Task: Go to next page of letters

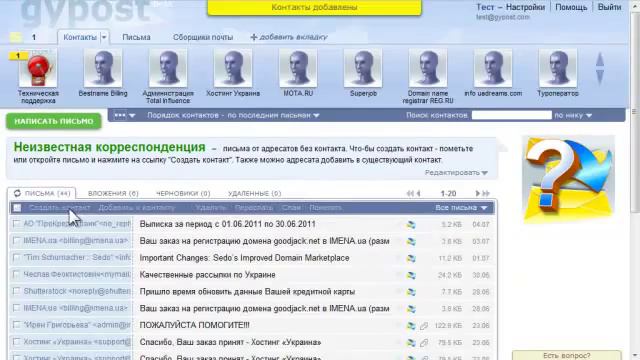Action: 478,193
